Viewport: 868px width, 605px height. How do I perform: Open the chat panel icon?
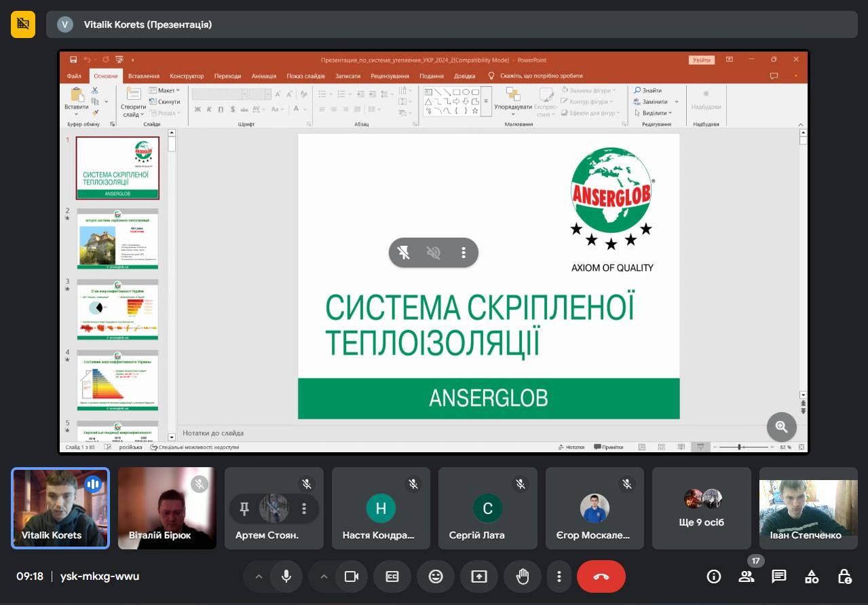(x=779, y=576)
